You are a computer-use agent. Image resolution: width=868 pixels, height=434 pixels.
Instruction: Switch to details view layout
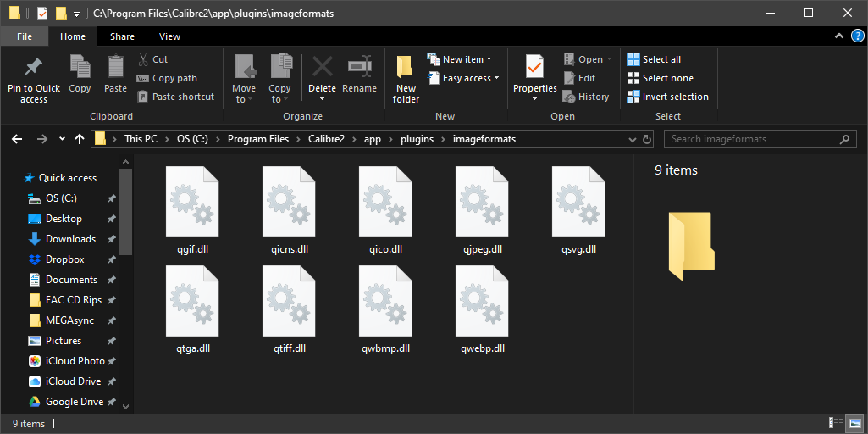(x=837, y=424)
